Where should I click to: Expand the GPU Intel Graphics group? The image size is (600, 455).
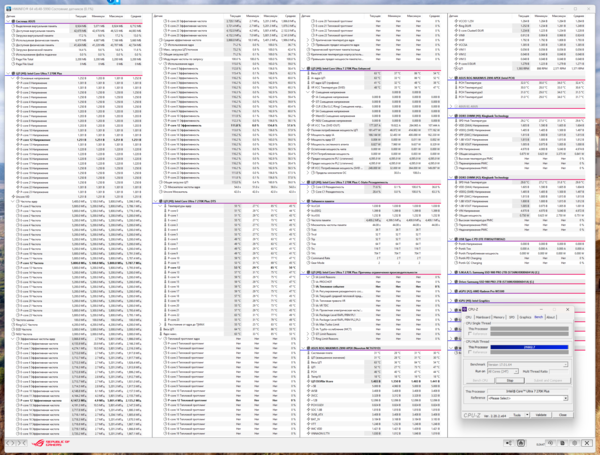[451, 301]
